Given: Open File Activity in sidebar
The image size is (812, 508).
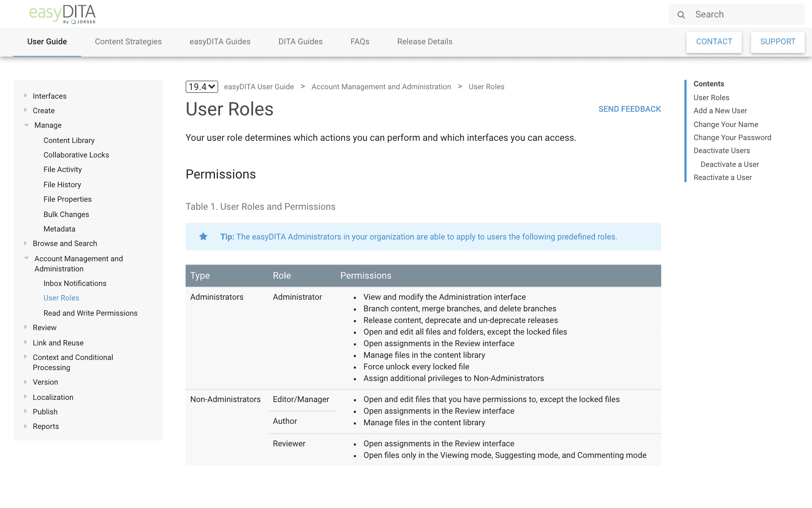Looking at the screenshot, I should pyautogui.click(x=63, y=169).
